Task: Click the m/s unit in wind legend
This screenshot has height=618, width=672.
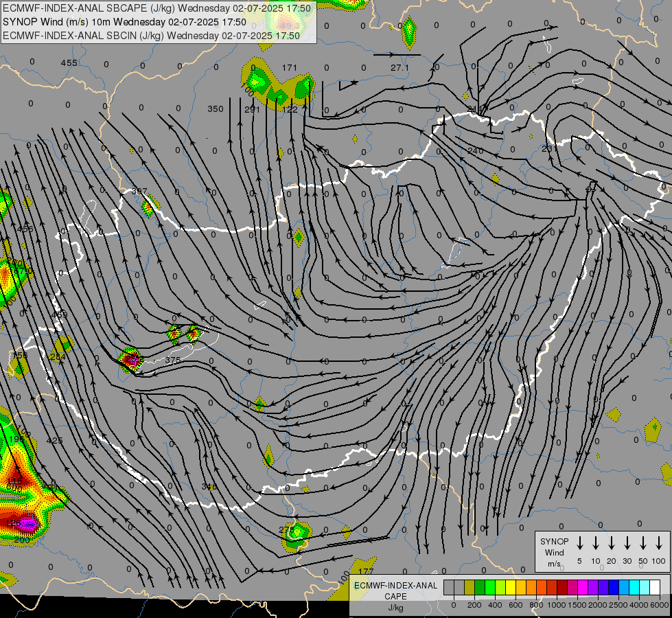Action: [554, 564]
